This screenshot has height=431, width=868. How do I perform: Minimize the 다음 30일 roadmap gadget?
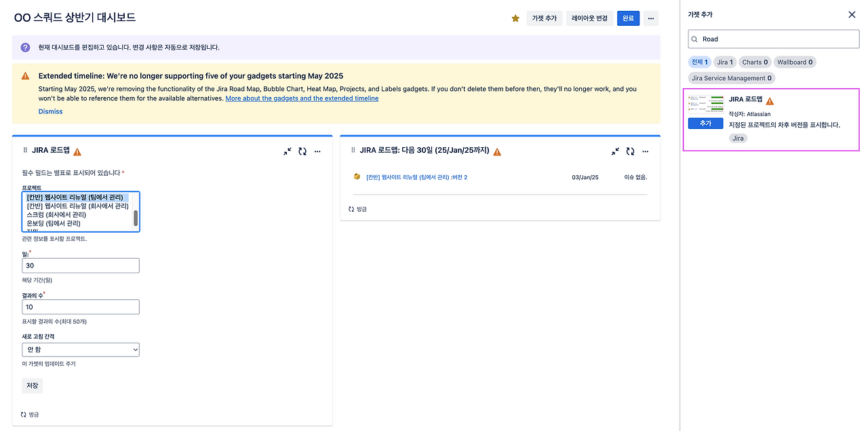pos(615,151)
